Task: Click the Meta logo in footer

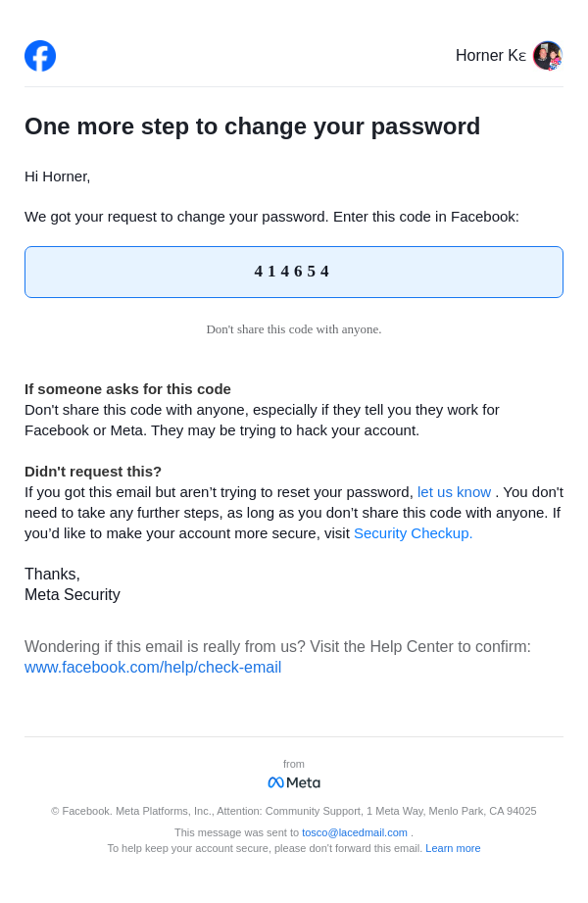Action: [x=294, y=782]
